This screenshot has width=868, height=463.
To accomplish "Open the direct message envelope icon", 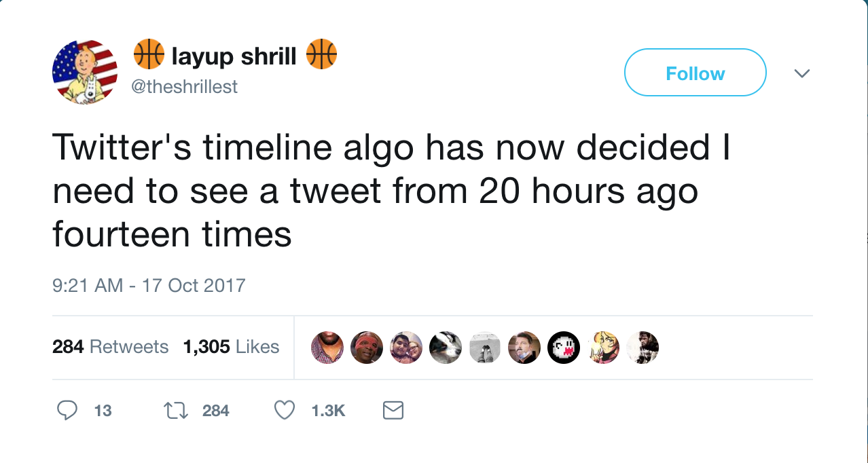I will click(393, 410).
